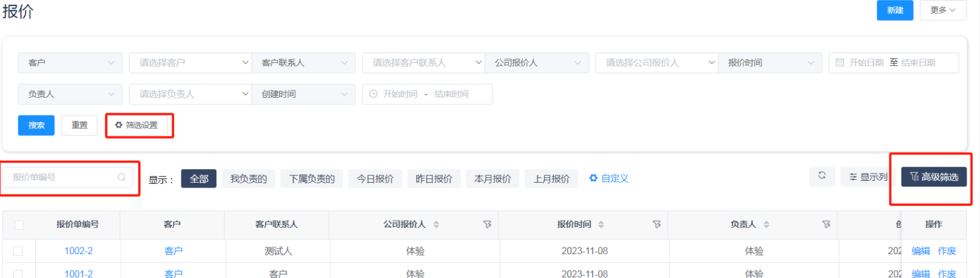Sort by 公司报价人 column arrows
This screenshot has height=278, width=980.
(x=436, y=225)
